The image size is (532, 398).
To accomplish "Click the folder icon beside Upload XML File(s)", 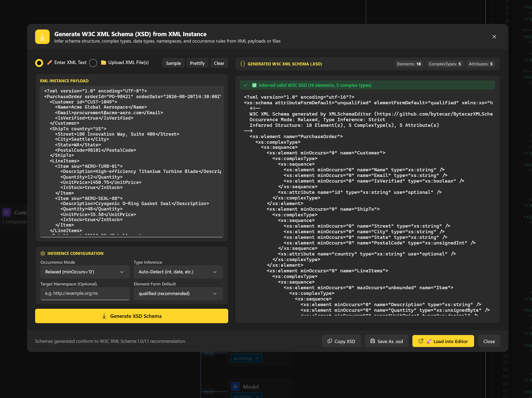I will pyautogui.click(x=104, y=62).
